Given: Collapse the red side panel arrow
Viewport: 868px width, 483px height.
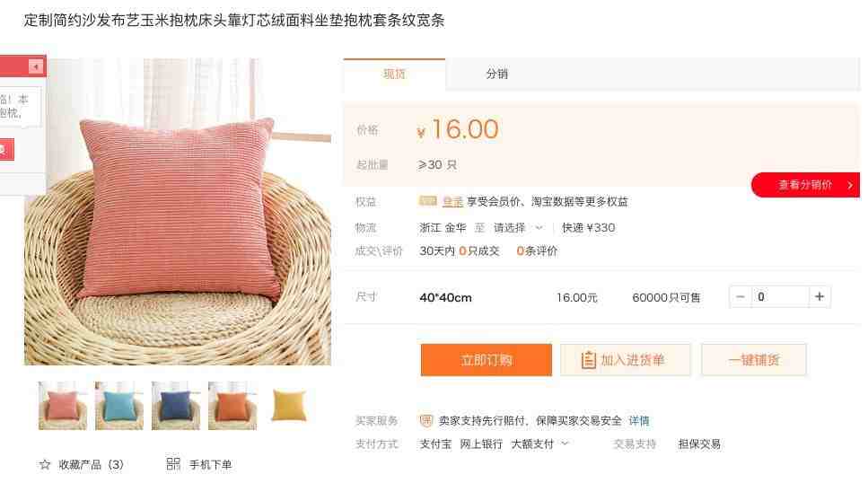Looking at the screenshot, I should [x=35, y=67].
